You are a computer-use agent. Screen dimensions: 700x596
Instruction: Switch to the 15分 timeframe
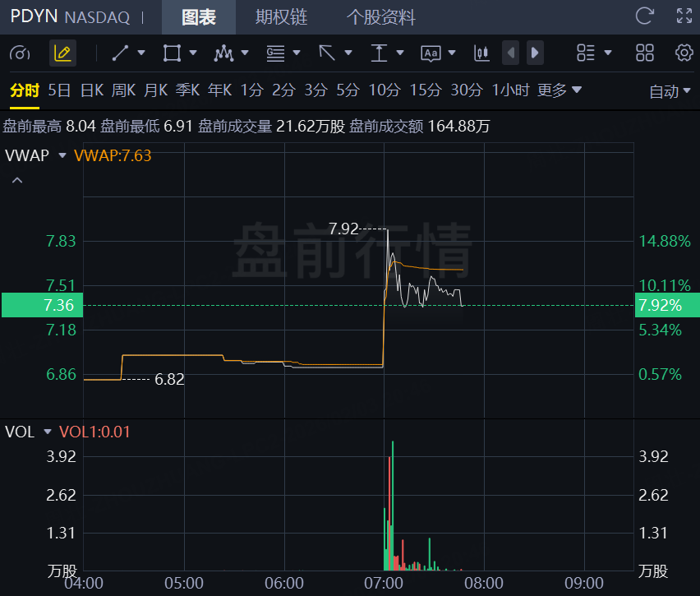tap(426, 90)
